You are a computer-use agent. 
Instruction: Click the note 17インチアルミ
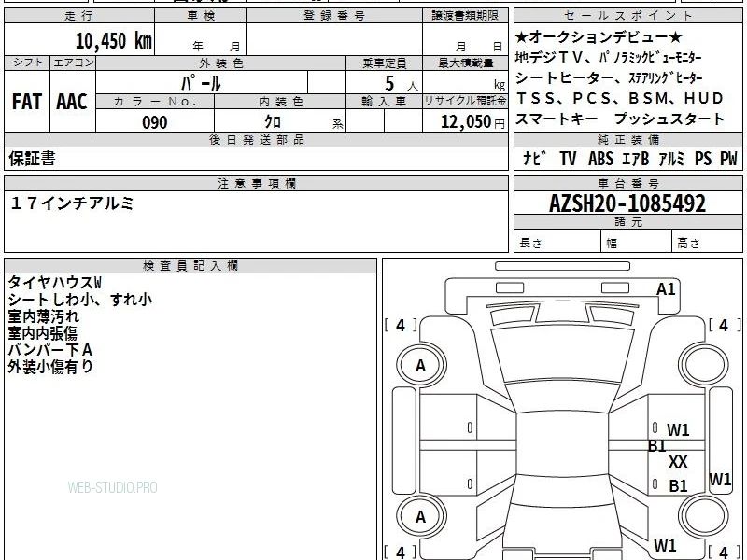point(72,203)
